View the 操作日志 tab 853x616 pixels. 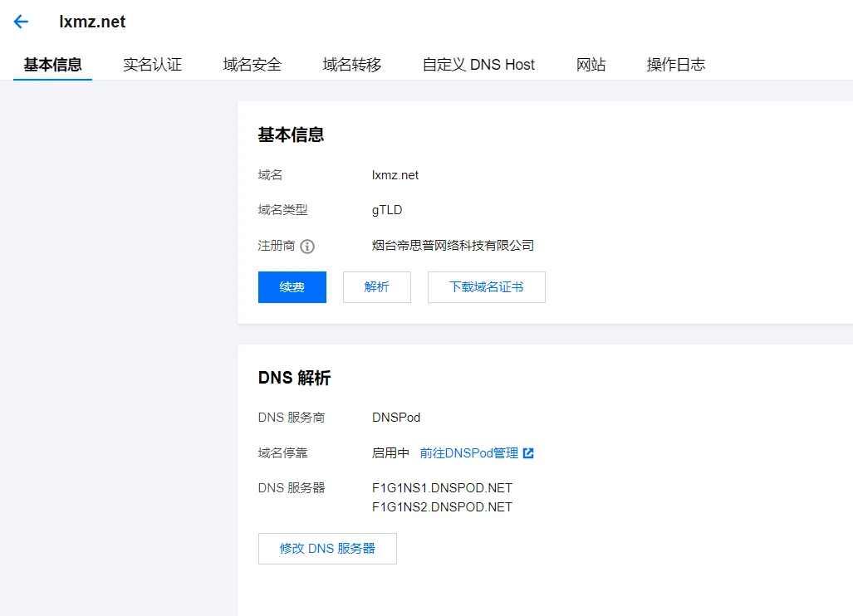coord(675,65)
